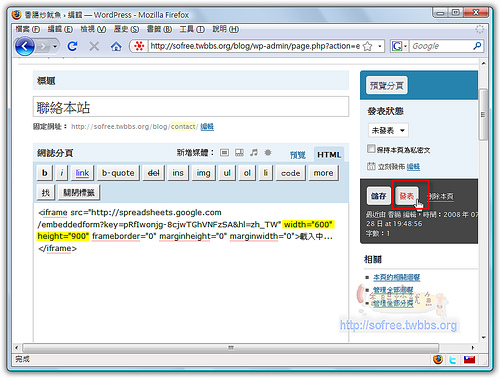500x378 pixels.
Task: Focus the Google search box
Action: (441, 46)
